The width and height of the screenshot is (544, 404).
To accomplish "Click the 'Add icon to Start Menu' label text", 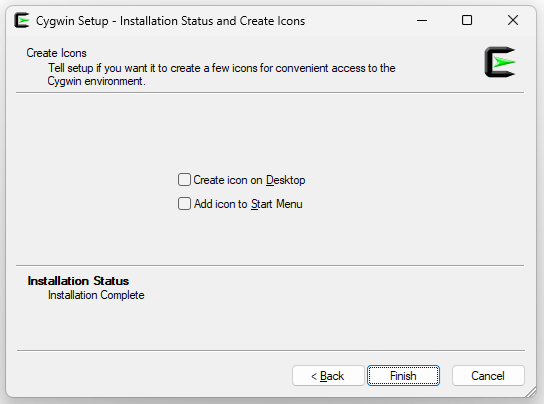I will pos(248,204).
